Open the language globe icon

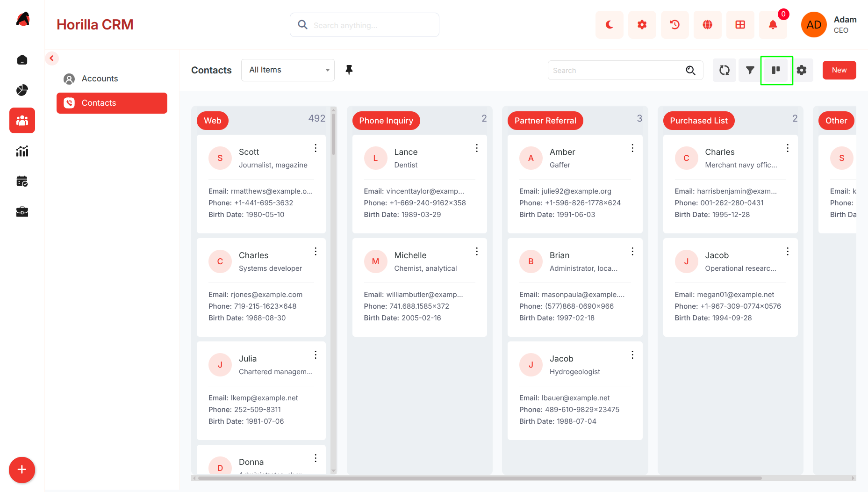point(707,25)
